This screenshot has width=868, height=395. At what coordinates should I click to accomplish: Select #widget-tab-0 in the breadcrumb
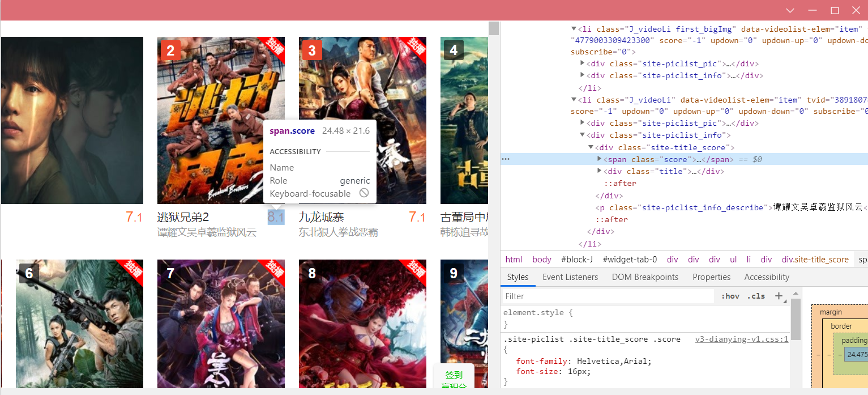[630, 259]
